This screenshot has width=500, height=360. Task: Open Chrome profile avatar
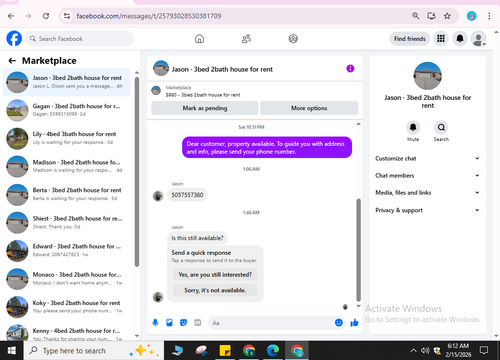[x=471, y=16]
